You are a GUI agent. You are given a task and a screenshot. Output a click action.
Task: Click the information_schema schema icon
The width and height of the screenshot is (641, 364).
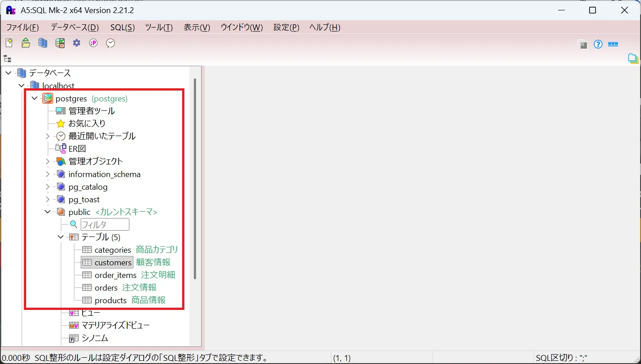[x=61, y=174]
